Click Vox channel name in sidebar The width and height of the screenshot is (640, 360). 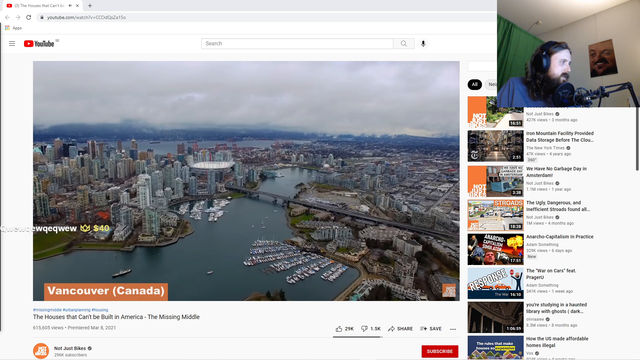[x=530, y=353]
